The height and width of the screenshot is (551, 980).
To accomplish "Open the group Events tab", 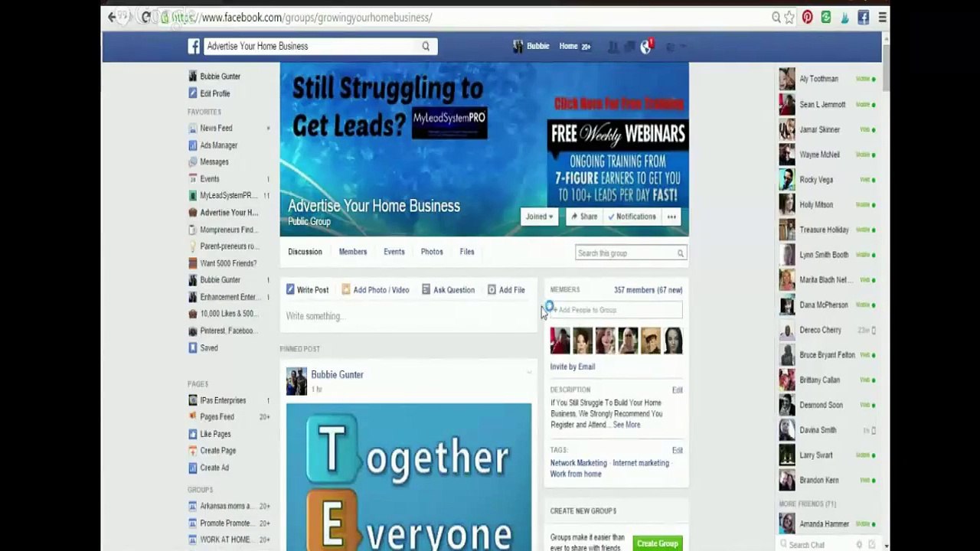I will (394, 252).
